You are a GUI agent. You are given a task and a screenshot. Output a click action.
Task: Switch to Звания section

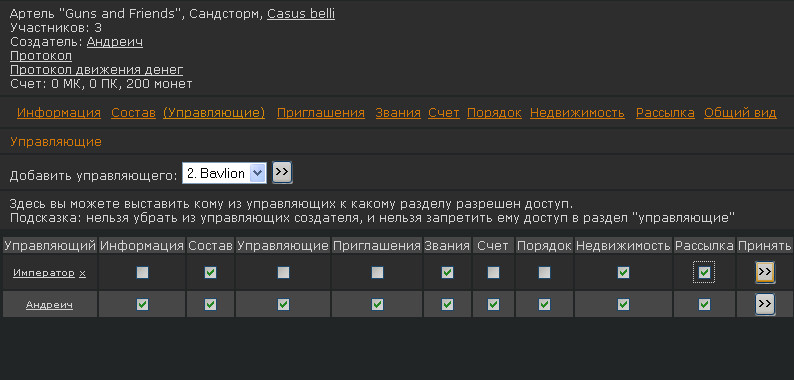pos(398,113)
